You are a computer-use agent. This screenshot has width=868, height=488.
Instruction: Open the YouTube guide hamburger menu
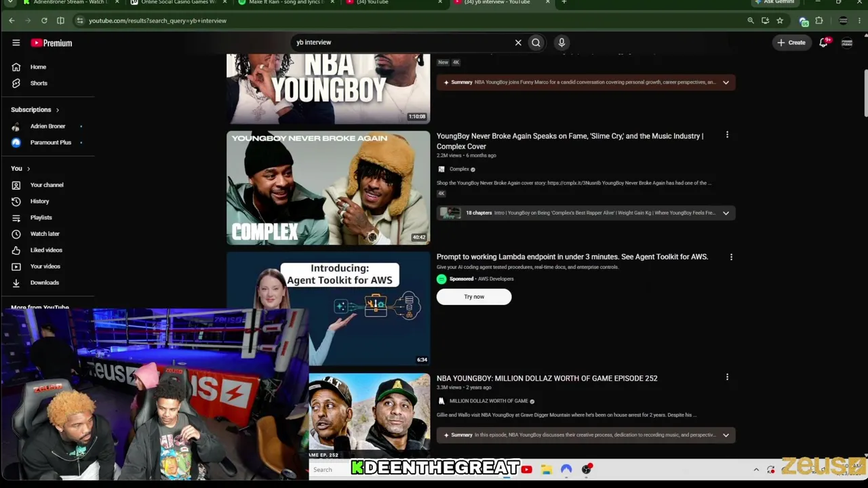click(x=16, y=43)
